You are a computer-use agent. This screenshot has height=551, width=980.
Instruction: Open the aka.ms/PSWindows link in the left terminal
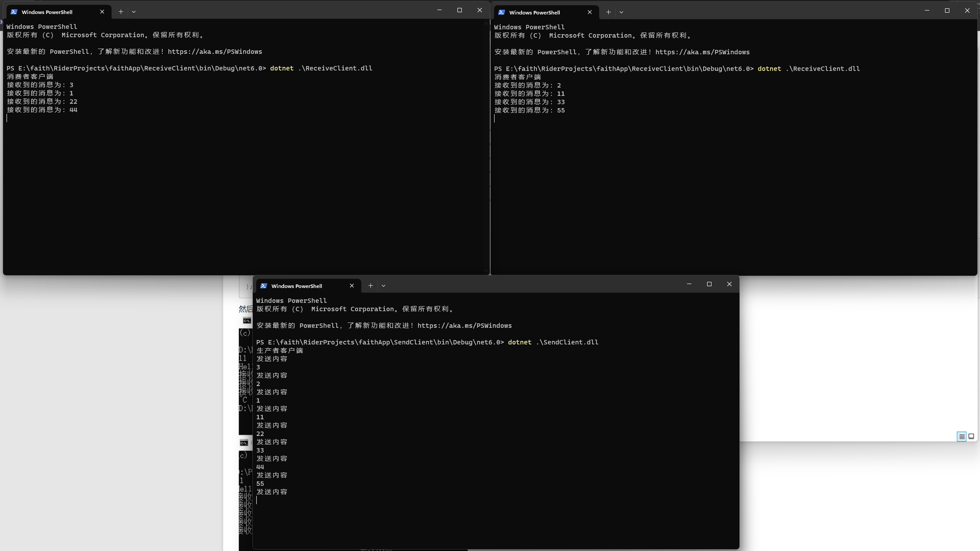click(x=215, y=52)
